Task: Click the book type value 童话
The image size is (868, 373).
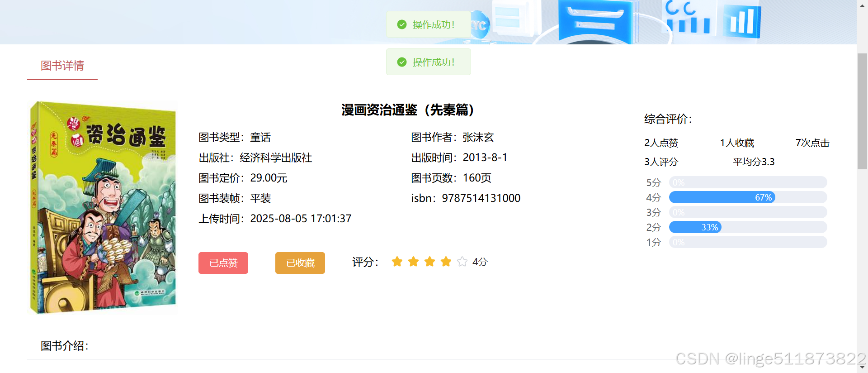Action: 260,138
